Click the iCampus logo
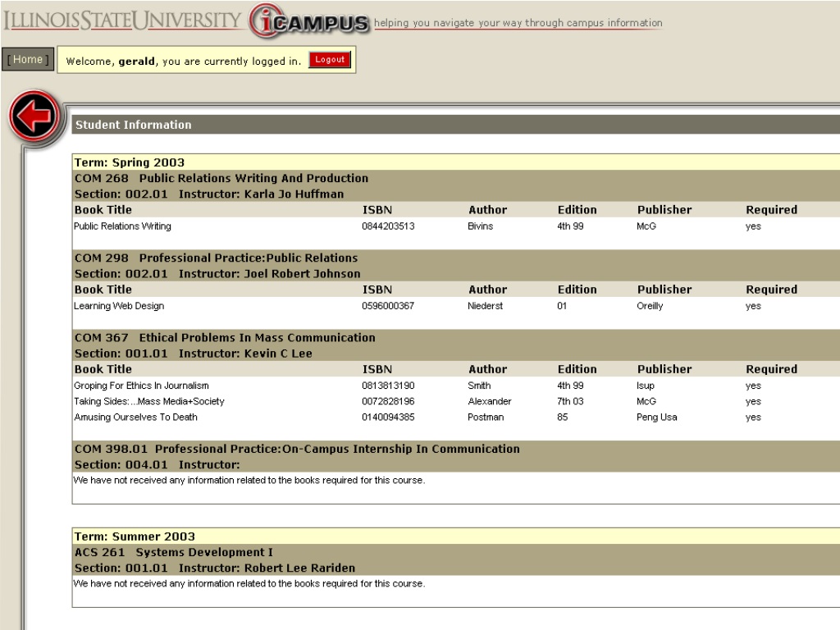This screenshot has height=630, width=840. tap(309, 21)
